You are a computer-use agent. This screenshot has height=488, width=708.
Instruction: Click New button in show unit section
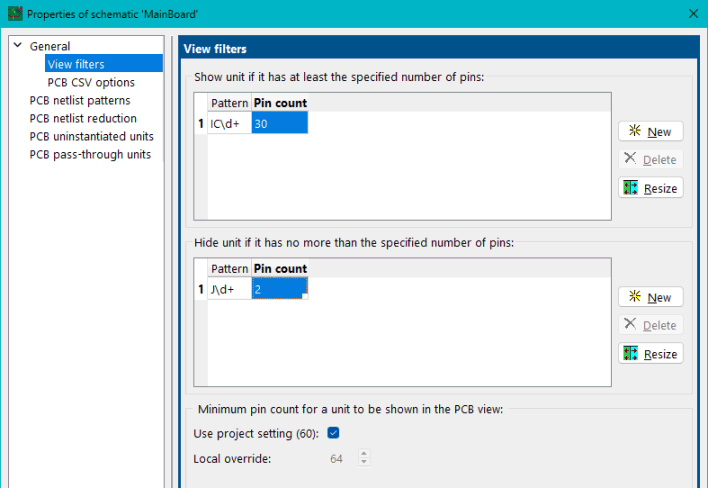click(650, 132)
